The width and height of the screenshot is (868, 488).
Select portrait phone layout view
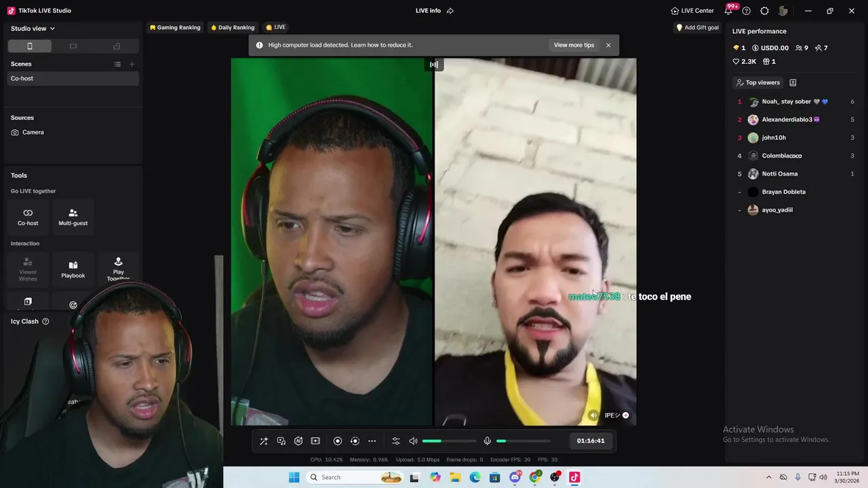[x=29, y=46]
